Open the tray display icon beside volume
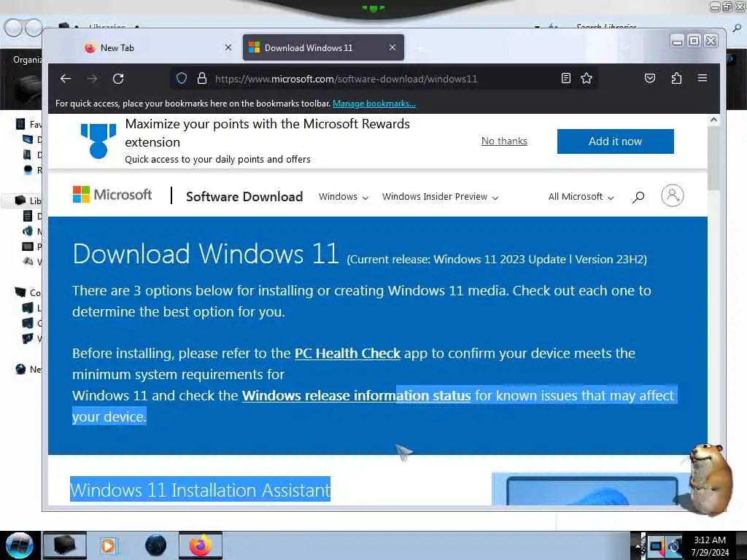Image resolution: width=747 pixels, height=560 pixels. pyautogui.click(x=657, y=545)
